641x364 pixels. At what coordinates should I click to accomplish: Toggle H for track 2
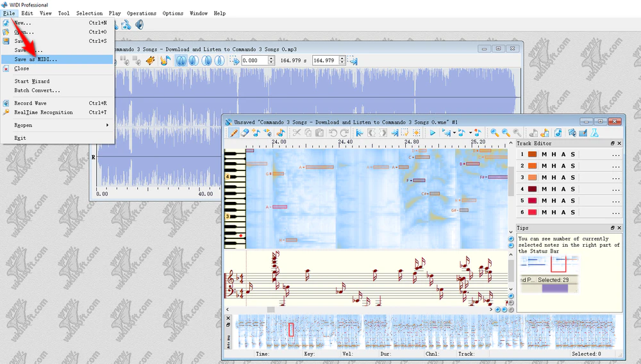click(x=554, y=166)
